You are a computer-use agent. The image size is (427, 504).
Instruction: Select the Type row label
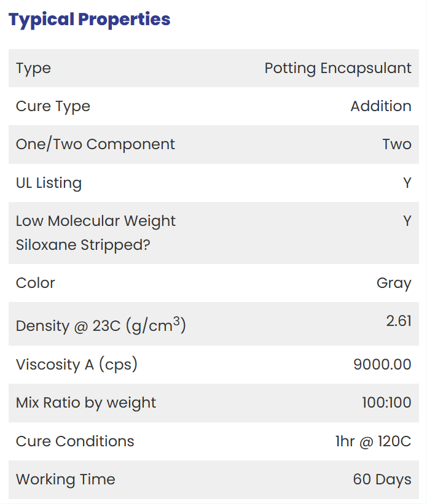(x=33, y=69)
